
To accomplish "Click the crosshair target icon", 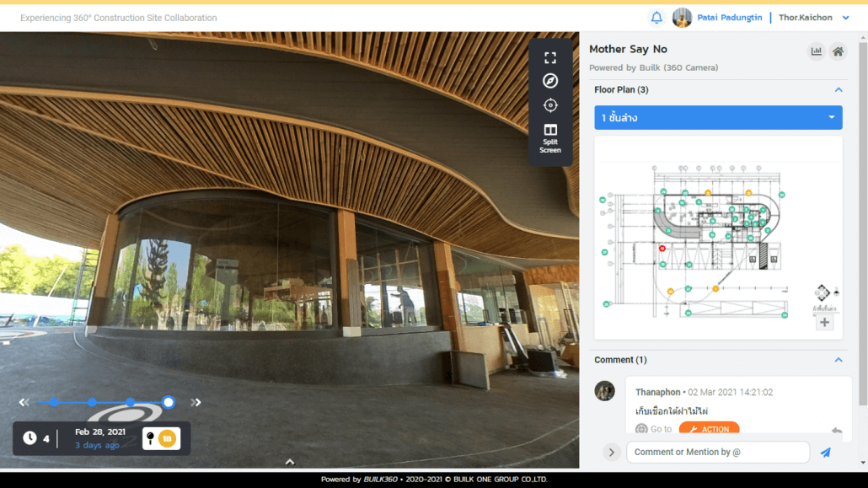I will 549,105.
